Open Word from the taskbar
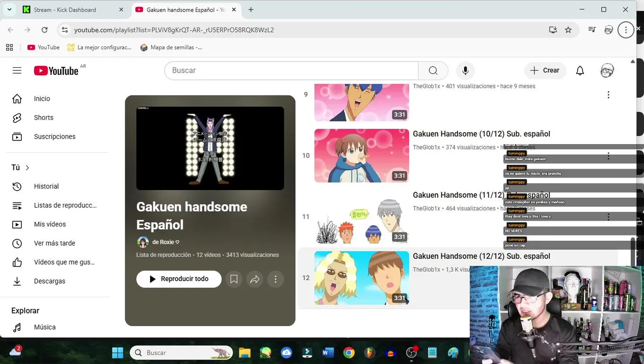This screenshot has width=644, height=364. point(328,353)
